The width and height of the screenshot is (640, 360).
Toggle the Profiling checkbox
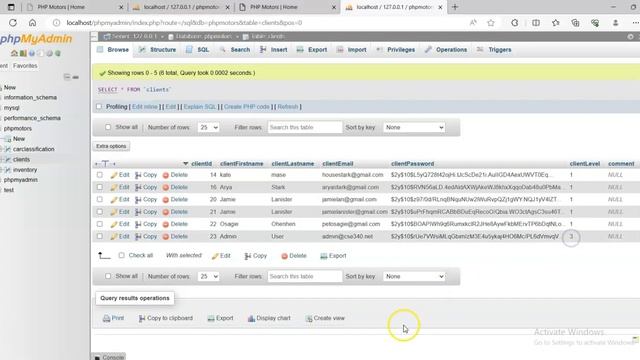(99, 107)
